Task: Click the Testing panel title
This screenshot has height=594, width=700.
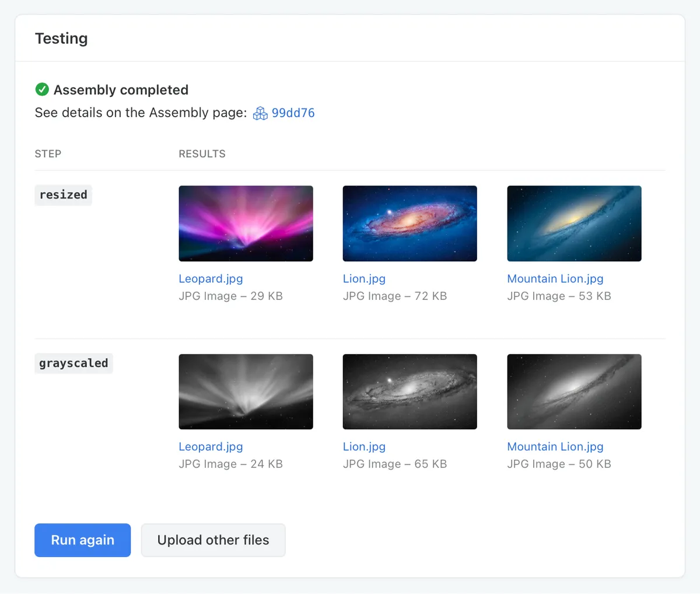Action: [x=61, y=38]
